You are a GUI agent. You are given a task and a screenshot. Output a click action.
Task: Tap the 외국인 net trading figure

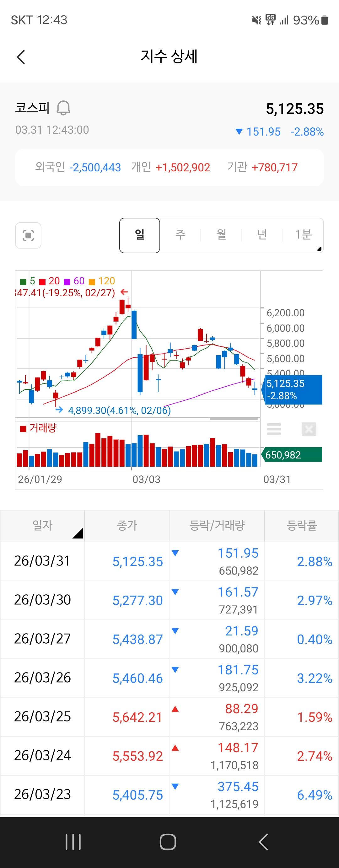coord(95,168)
